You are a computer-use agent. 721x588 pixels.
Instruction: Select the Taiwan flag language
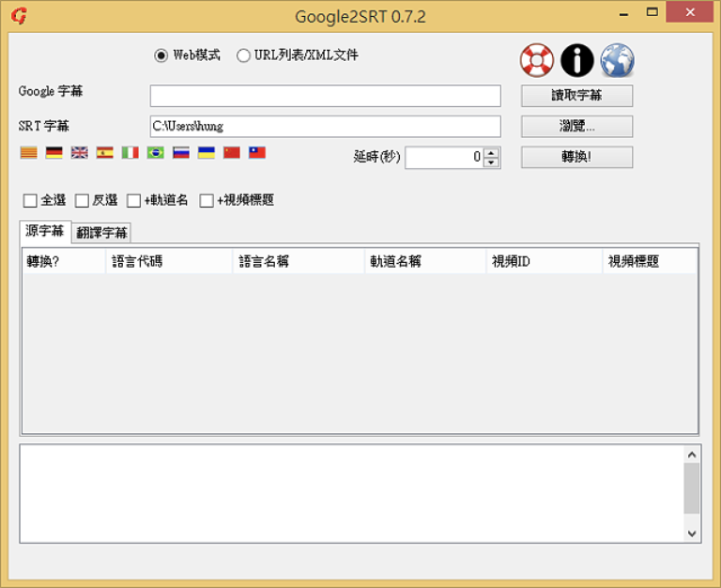click(x=257, y=152)
